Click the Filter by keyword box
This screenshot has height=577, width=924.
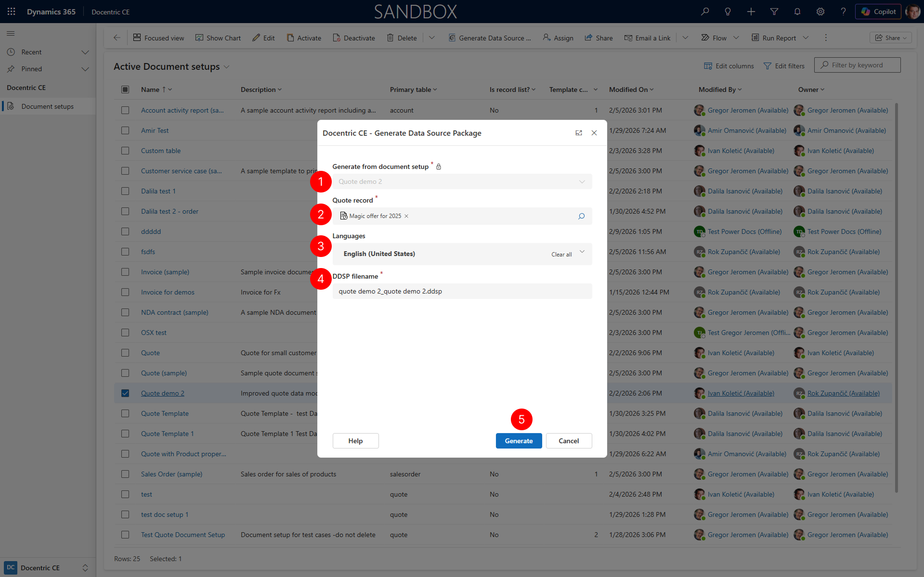point(857,65)
